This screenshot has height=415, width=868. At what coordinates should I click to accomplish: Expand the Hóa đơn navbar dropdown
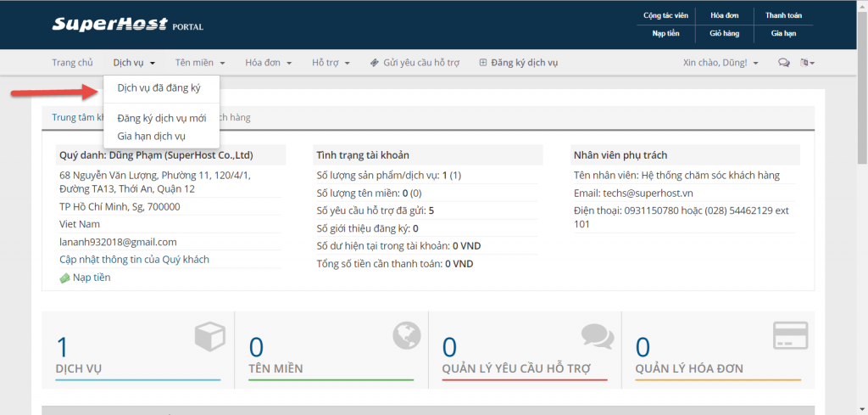pyautogui.click(x=268, y=63)
